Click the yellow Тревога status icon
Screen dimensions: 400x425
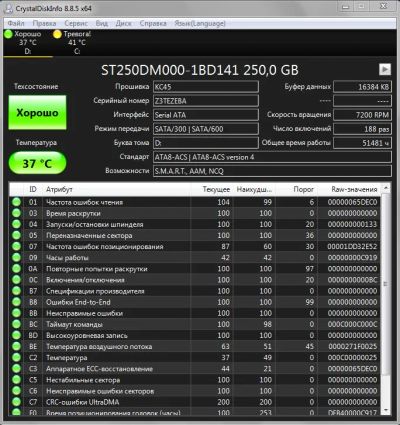coord(57,34)
